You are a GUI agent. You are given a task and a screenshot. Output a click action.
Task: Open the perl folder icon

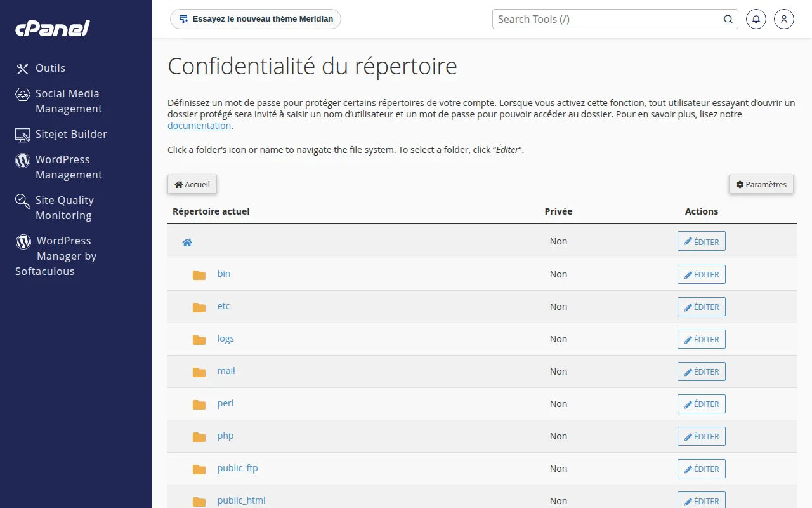199,404
